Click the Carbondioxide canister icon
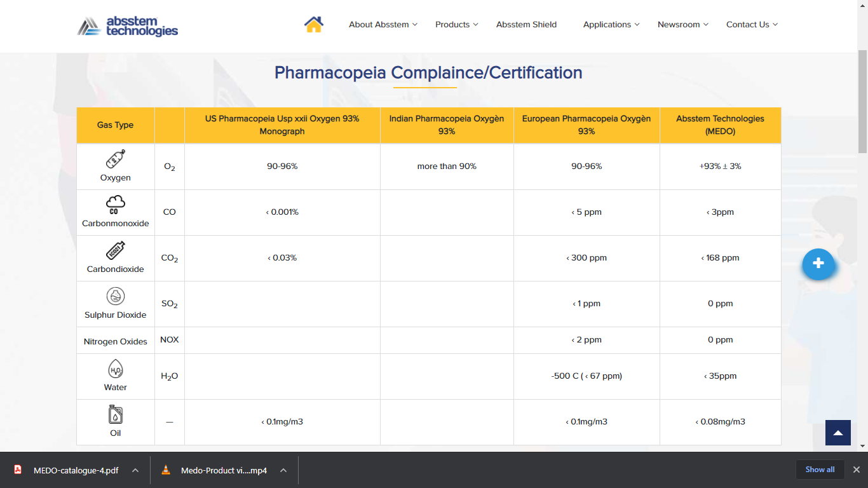This screenshot has height=488, width=868. click(x=115, y=250)
